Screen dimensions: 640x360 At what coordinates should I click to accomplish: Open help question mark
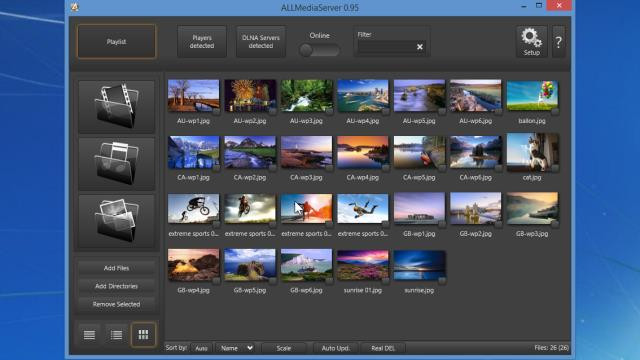click(558, 41)
